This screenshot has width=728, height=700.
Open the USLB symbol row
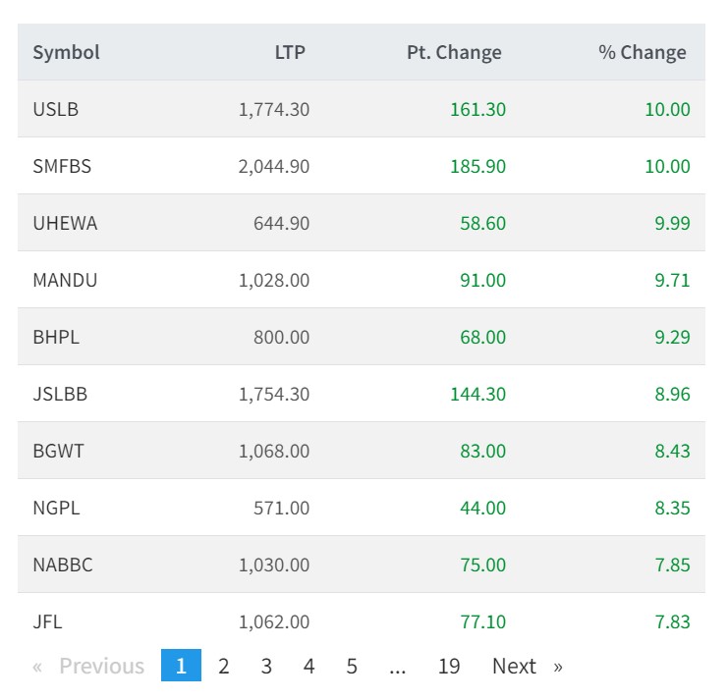55,110
